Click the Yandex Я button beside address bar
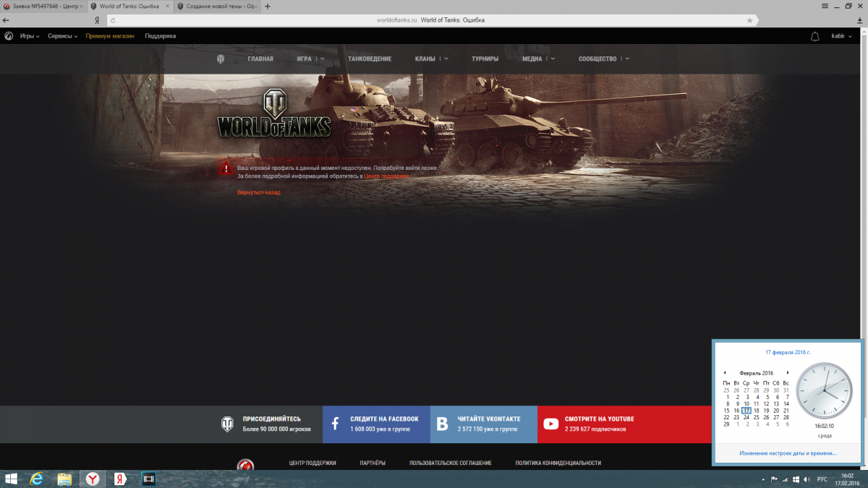Screen dimensions: 868x488 coord(97,20)
